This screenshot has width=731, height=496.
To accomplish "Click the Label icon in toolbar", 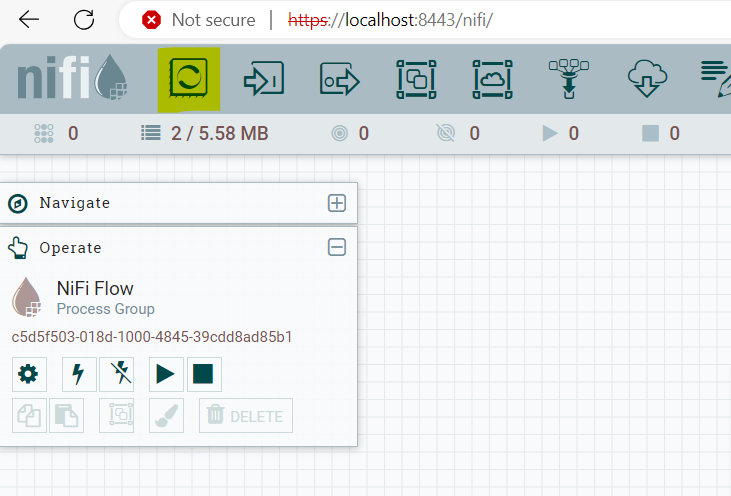I will click(715, 78).
